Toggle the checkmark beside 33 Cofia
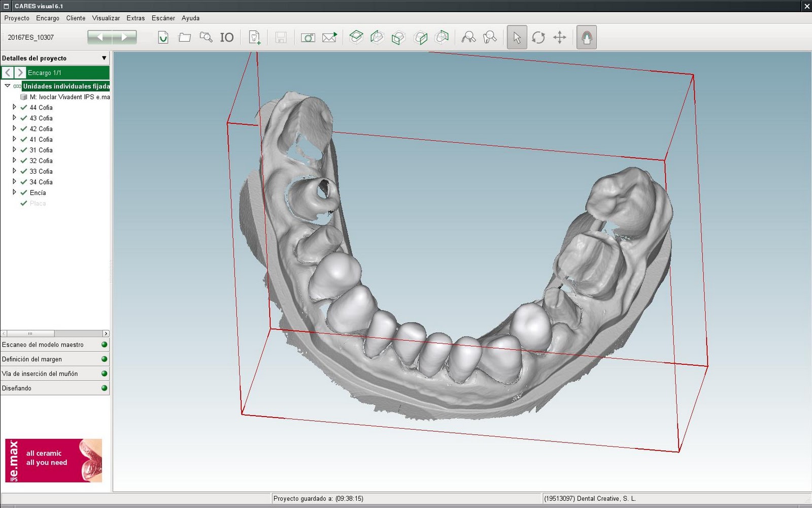 (23, 171)
